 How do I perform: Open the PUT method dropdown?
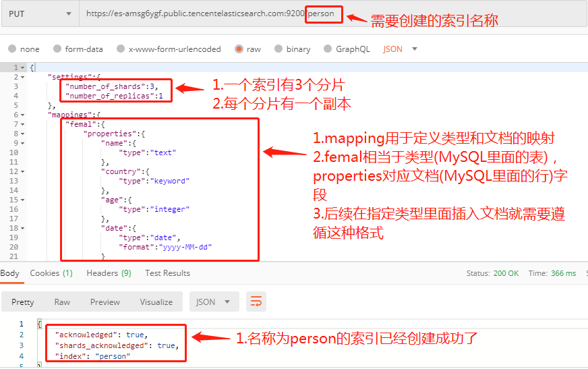40,14
